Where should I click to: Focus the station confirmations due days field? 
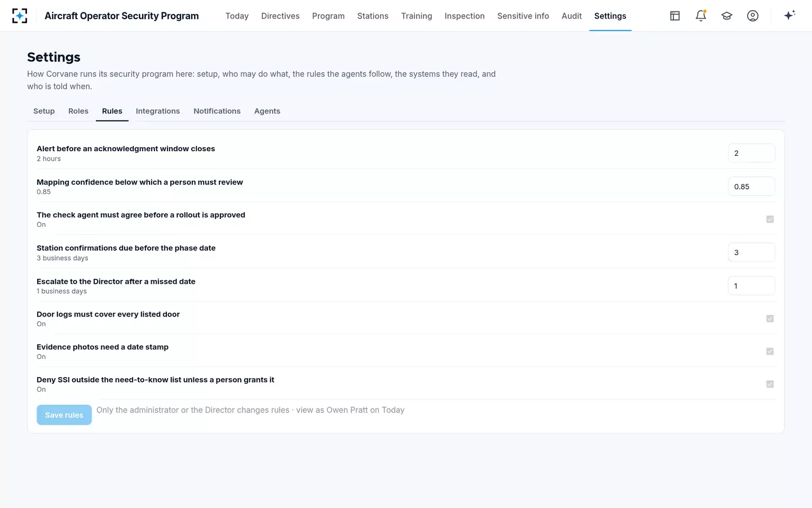[x=751, y=252]
